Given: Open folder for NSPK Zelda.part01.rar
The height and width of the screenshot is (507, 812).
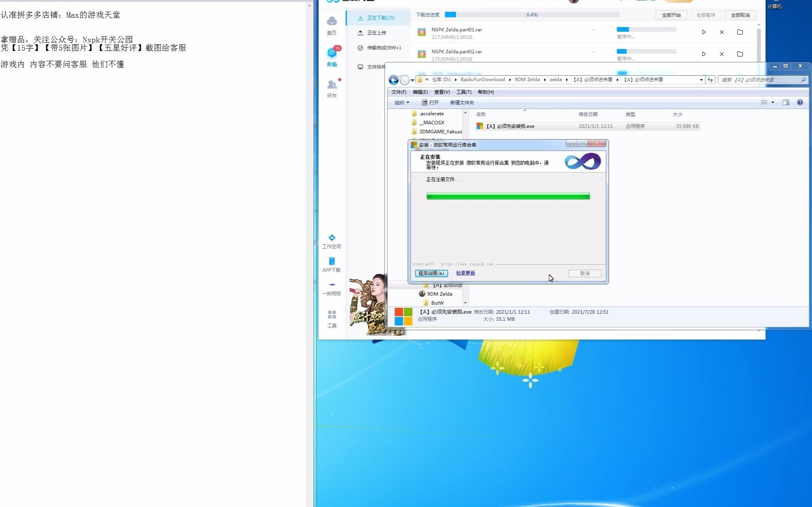Looking at the screenshot, I should click(x=740, y=32).
